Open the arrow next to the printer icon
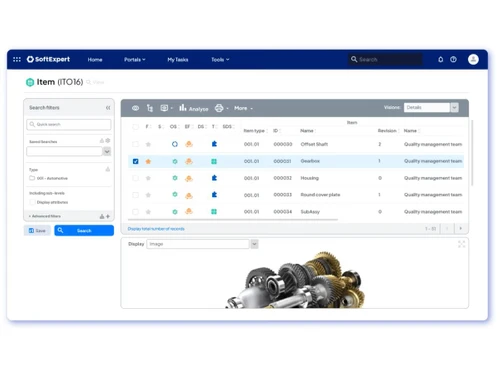Screen dimensions: 500x375 click(x=227, y=108)
